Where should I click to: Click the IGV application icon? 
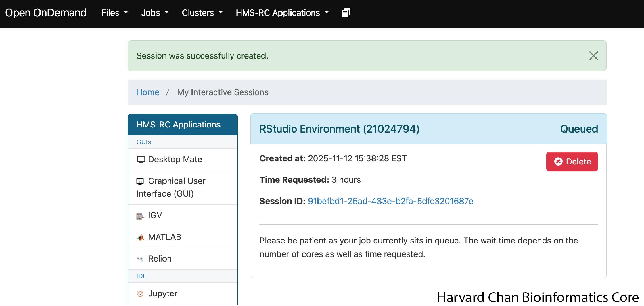coord(140,216)
